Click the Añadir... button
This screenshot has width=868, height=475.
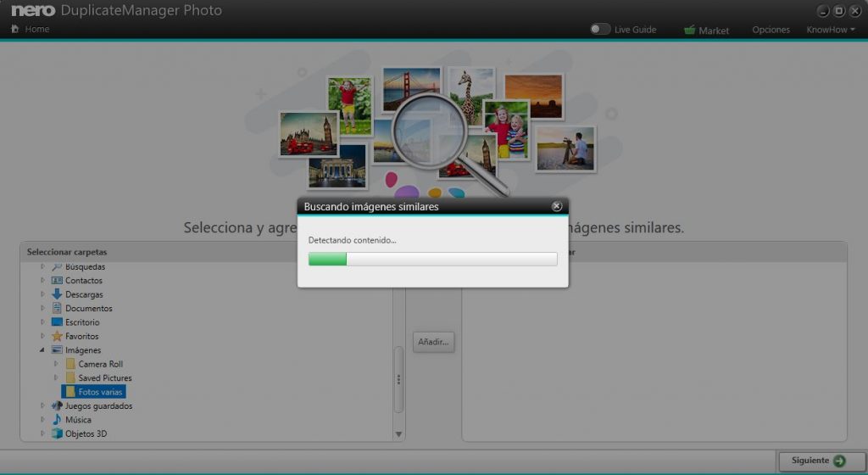[x=433, y=342]
